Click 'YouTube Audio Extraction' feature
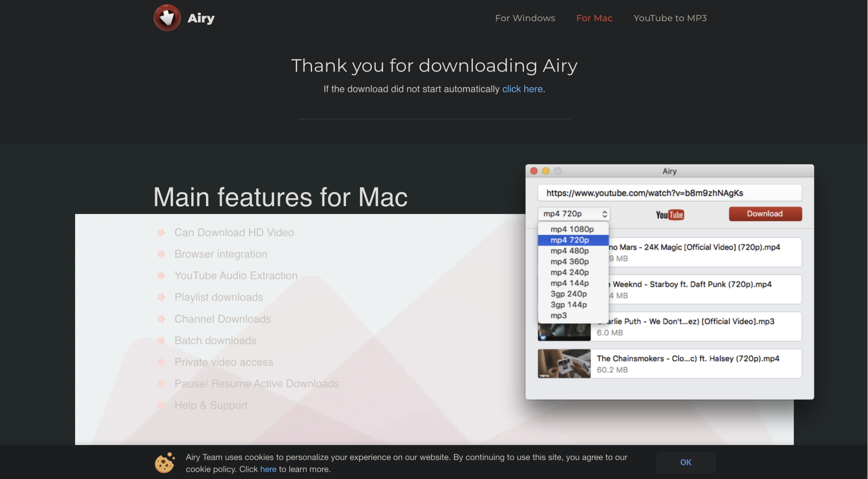Screen dimensions: 868x479 click(236, 276)
